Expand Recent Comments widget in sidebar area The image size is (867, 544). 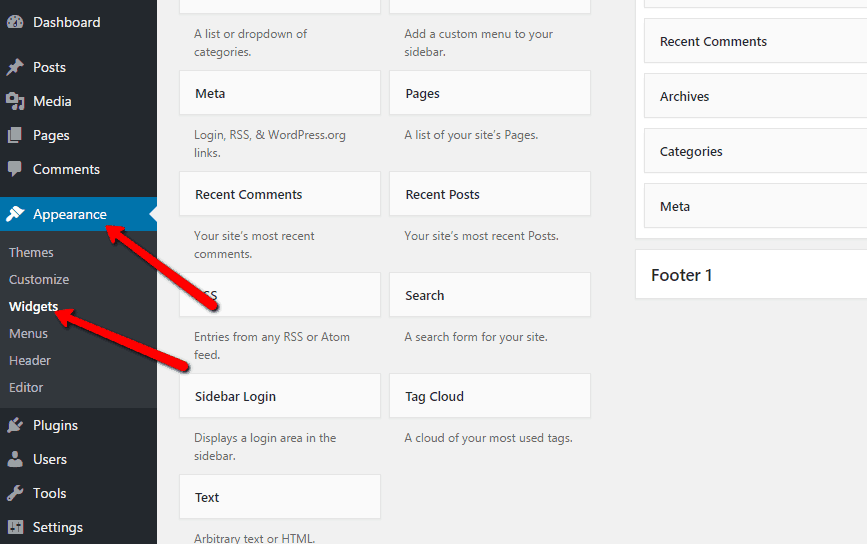click(x=755, y=41)
